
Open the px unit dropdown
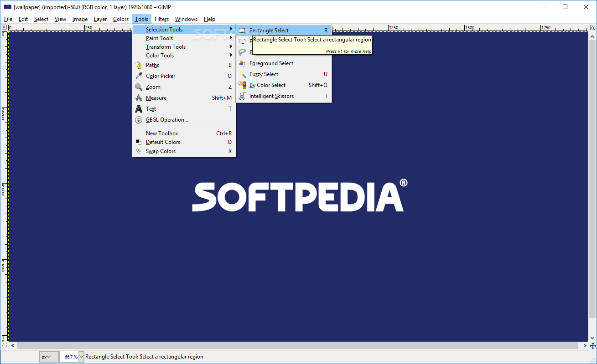[x=48, y=357]
